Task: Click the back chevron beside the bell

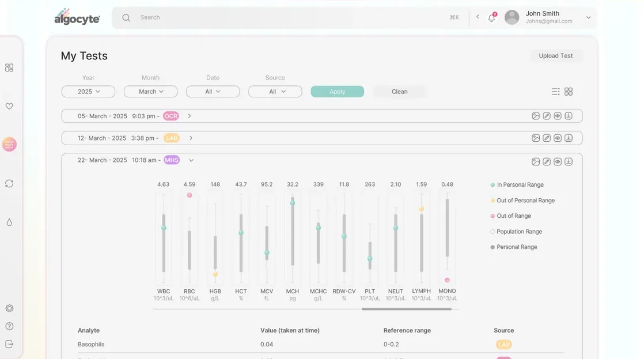Action: 478,17
